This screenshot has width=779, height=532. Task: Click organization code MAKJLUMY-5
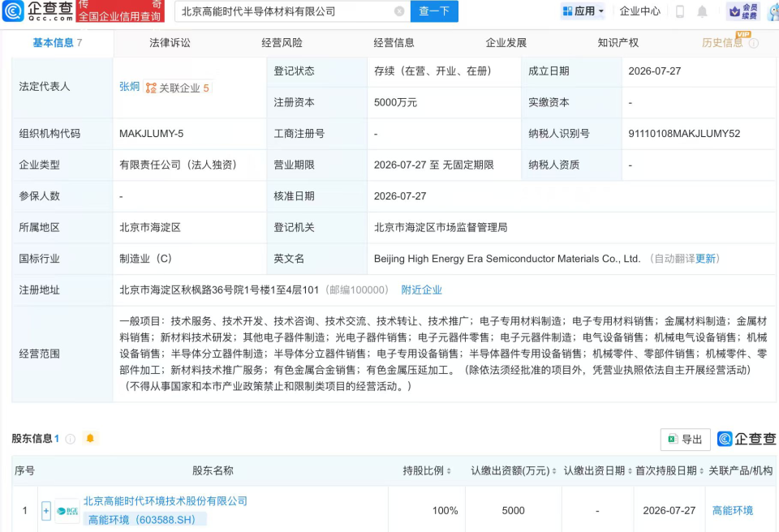click(151, 134)
